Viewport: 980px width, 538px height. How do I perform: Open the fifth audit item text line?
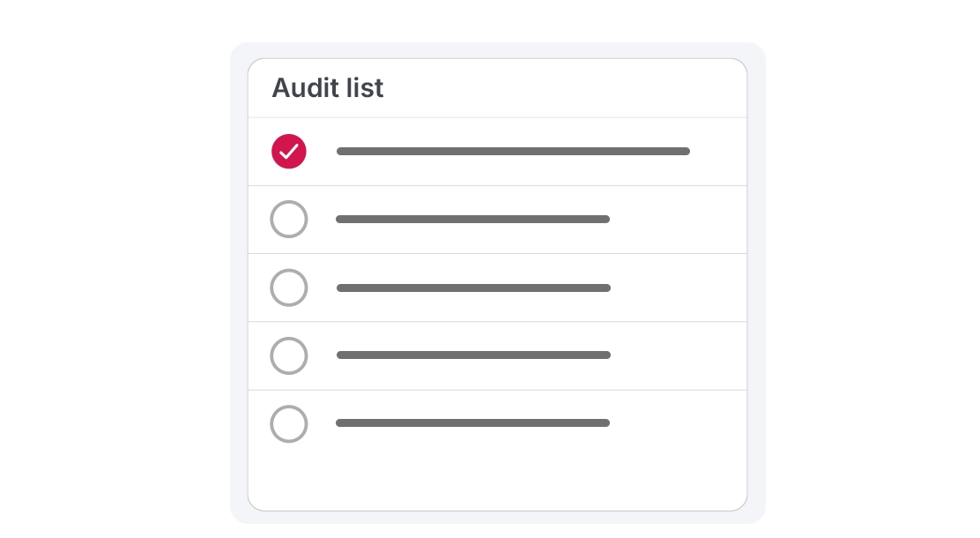coord(472,422)
